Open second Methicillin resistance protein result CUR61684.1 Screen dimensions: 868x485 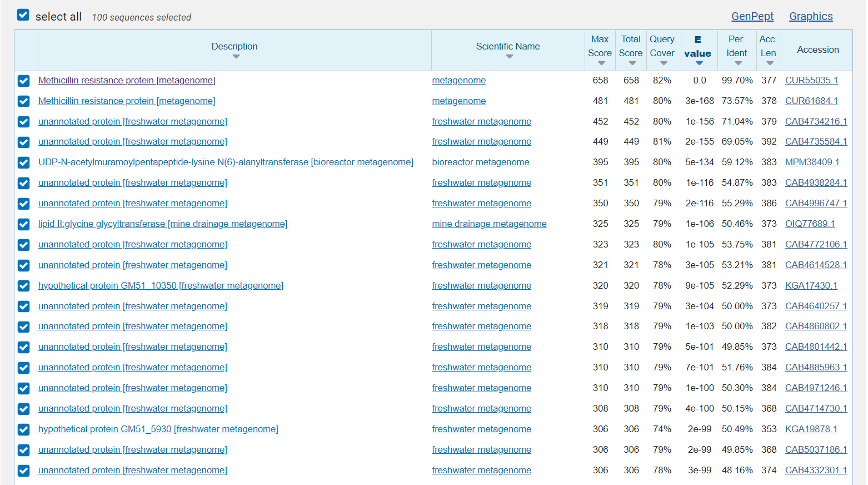point(127,101)
